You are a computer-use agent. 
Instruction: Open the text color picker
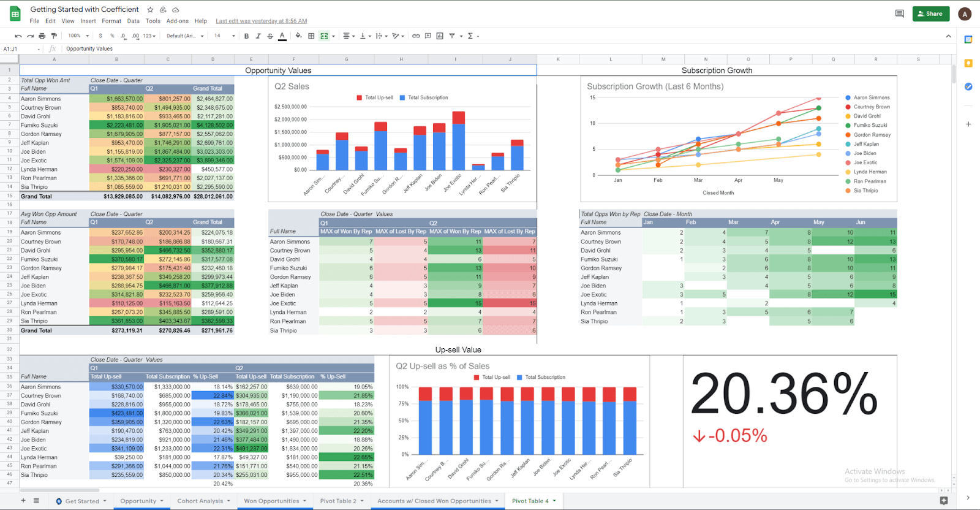(282, 36)
